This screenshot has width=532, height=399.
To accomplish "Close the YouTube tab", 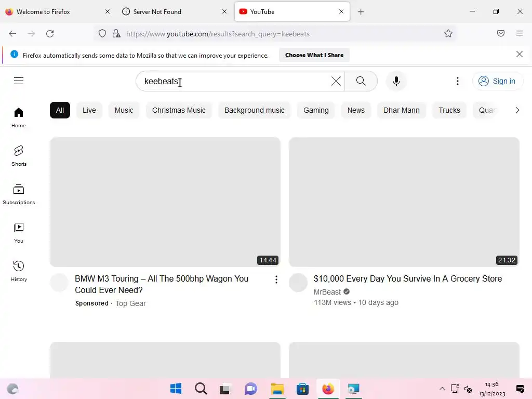I will coord(341,11).
